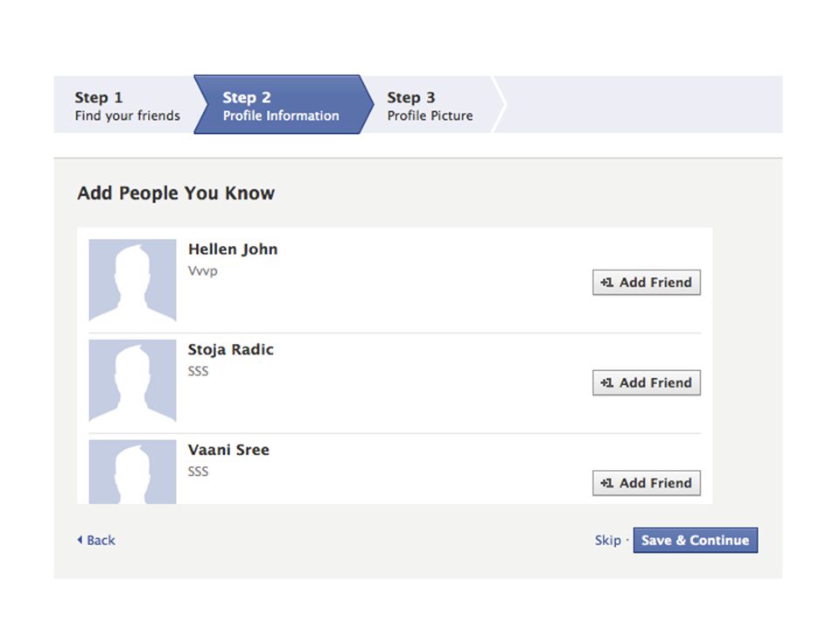Open the Vaani Sree name link

click(x=228, y=450)
